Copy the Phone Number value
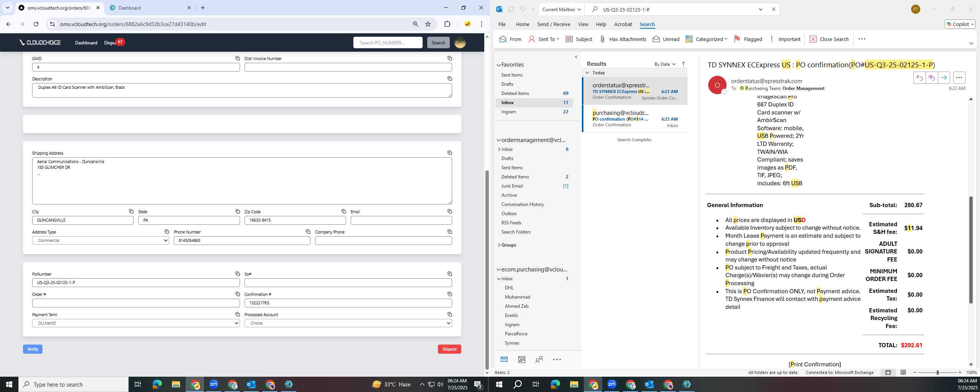 coord(308,232)
